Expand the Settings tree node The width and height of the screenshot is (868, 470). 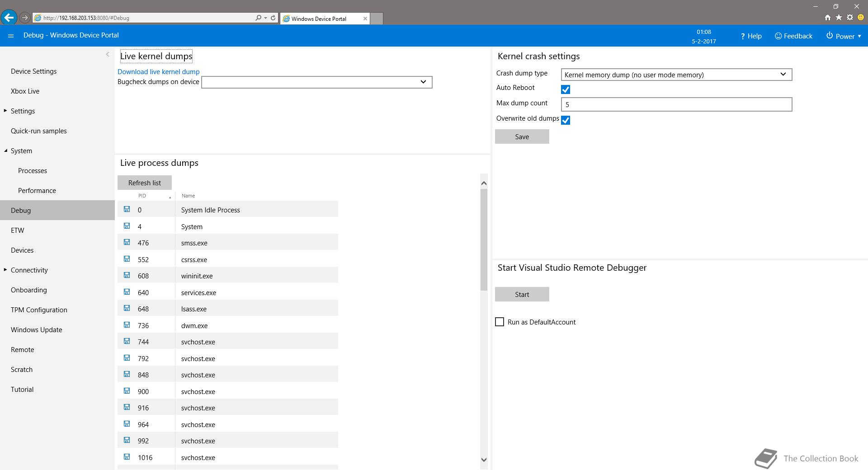[5, 111]
